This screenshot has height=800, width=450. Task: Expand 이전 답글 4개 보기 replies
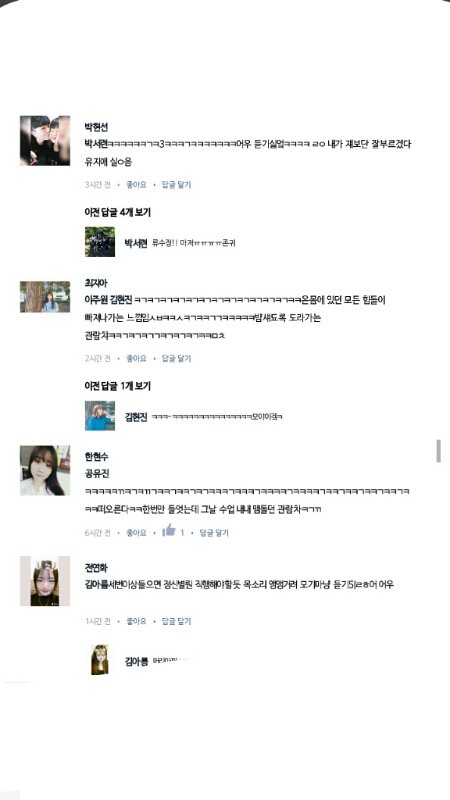117,212
